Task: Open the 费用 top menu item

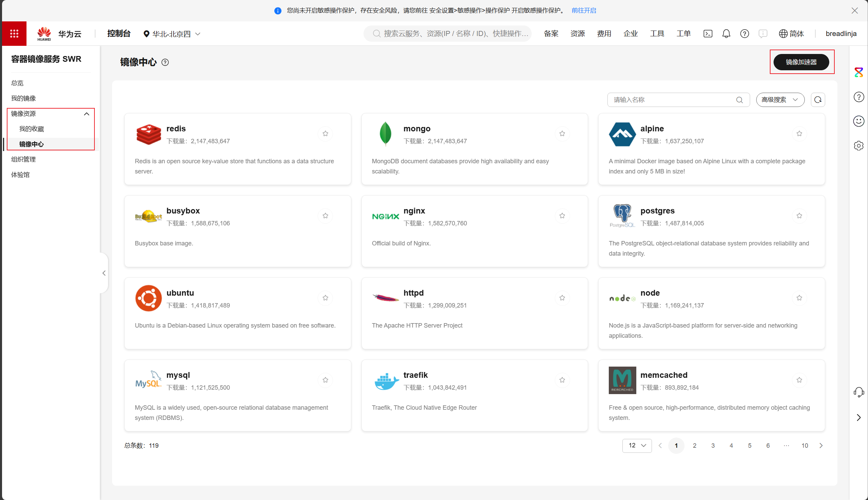Action: [x=604, y=34]
